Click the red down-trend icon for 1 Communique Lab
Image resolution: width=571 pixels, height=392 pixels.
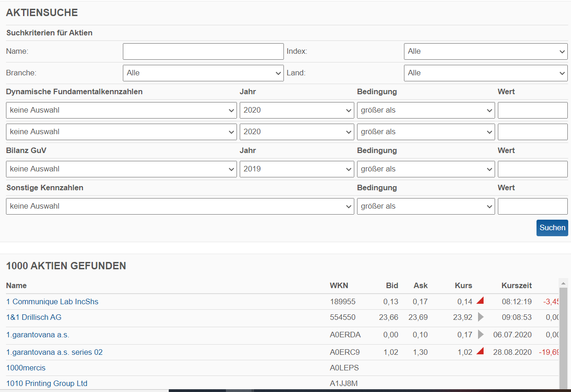point(480,301)
